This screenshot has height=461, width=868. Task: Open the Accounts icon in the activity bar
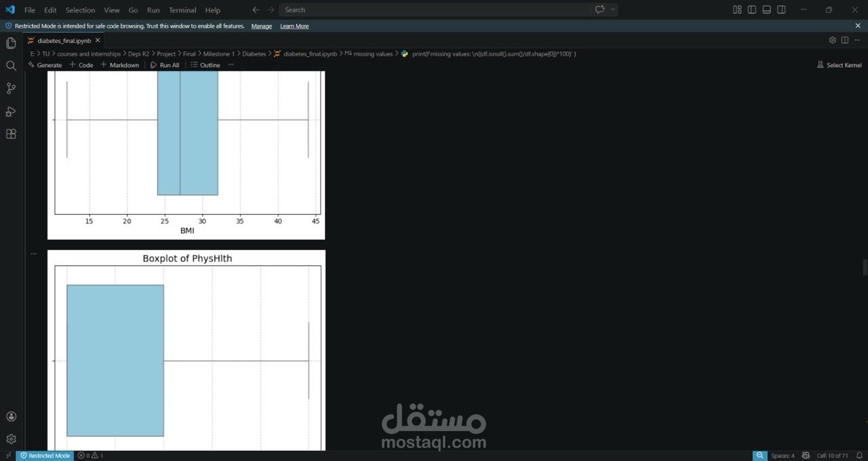coord(10,416)
